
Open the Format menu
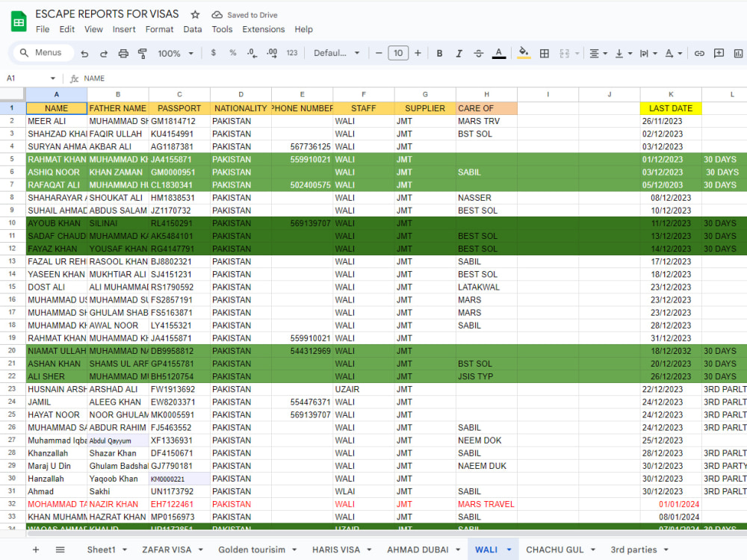pyautogui.click(x=159, y=29)
